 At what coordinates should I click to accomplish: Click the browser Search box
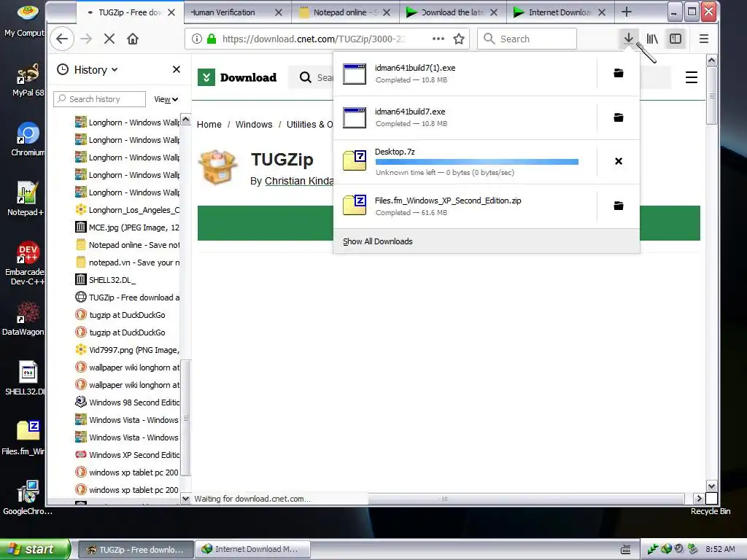[527, 39]
